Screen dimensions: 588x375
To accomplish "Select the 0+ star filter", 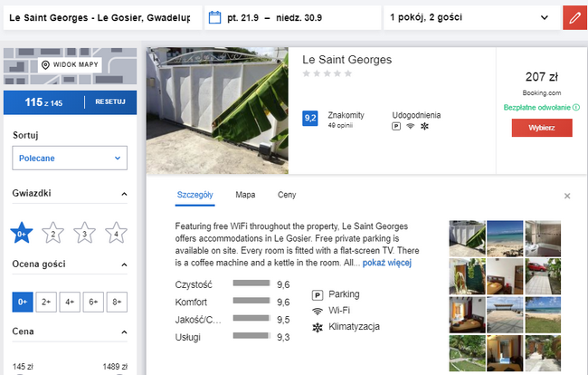I will tap(22, 233).
